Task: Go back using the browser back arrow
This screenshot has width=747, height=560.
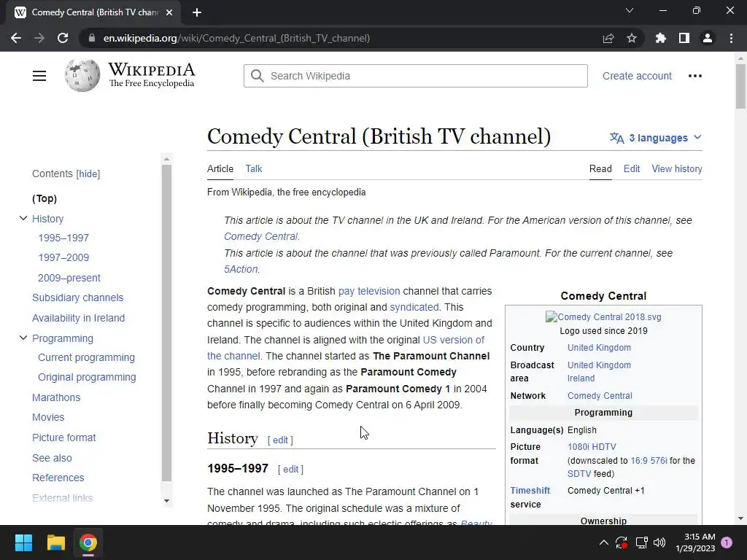Action: point(16,38)
